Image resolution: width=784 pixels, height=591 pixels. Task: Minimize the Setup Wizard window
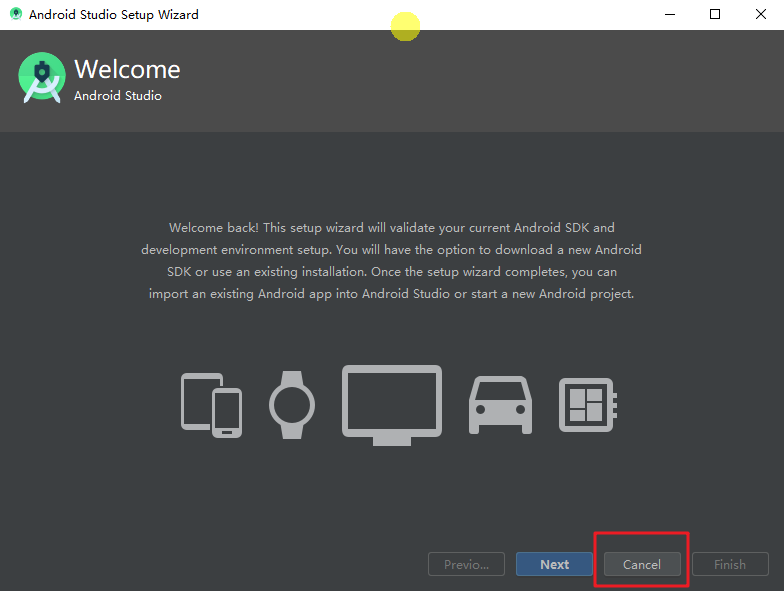pyautogui.click(x=670, y=14)
